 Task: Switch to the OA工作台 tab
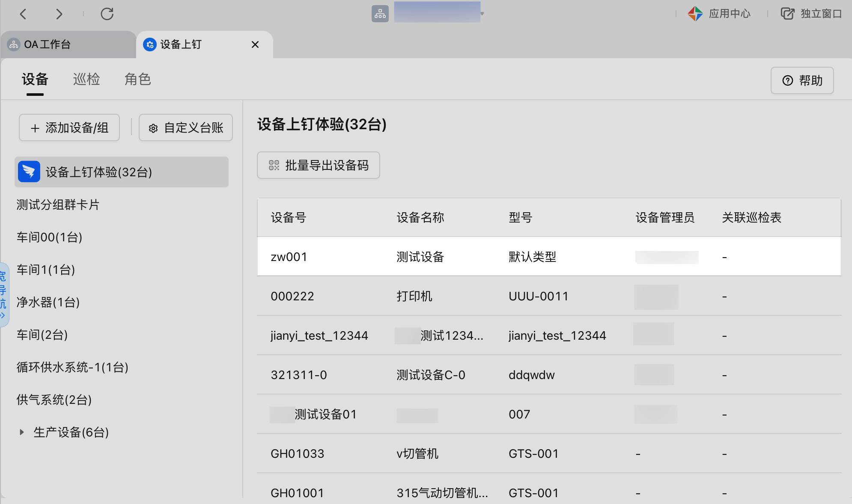pyautogui.click(x=47, y=44)
